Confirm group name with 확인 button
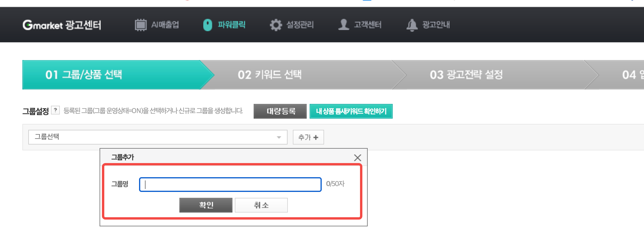 point(206,205)
